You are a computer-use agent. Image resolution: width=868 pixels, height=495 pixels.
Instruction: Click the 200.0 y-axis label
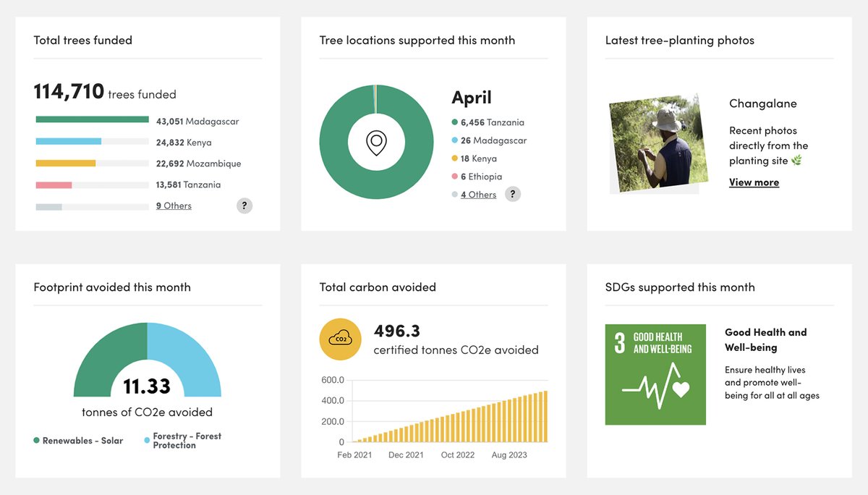pos(333,422)
